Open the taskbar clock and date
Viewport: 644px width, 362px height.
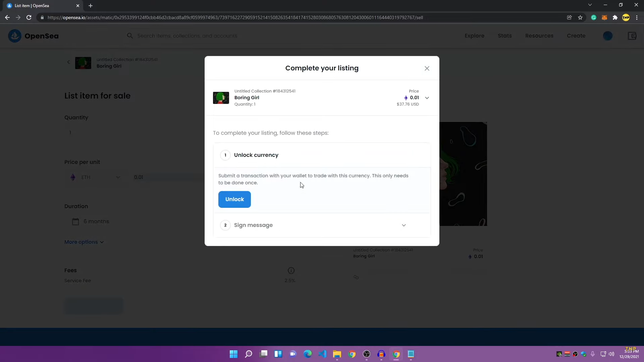pos(629,354)
